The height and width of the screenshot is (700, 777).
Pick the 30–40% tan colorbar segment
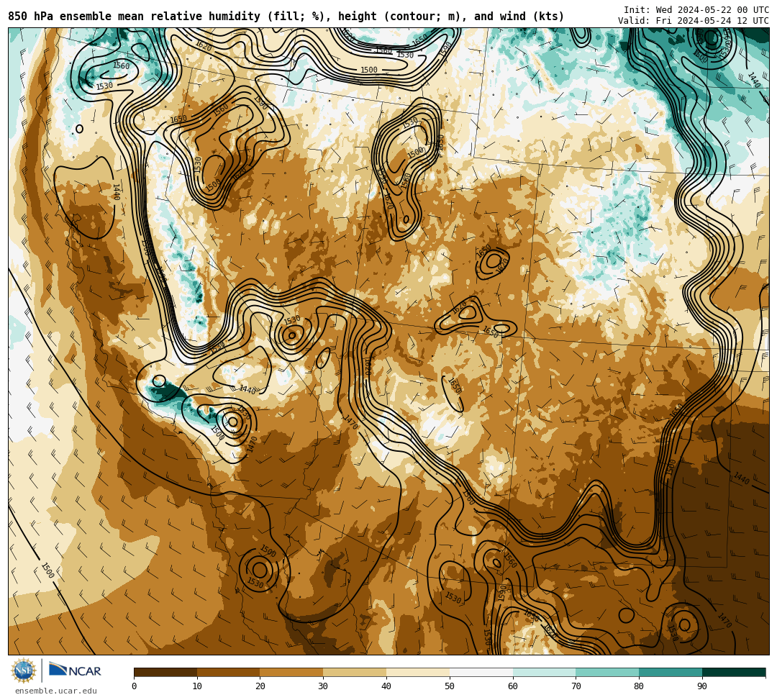coord(355,672)
